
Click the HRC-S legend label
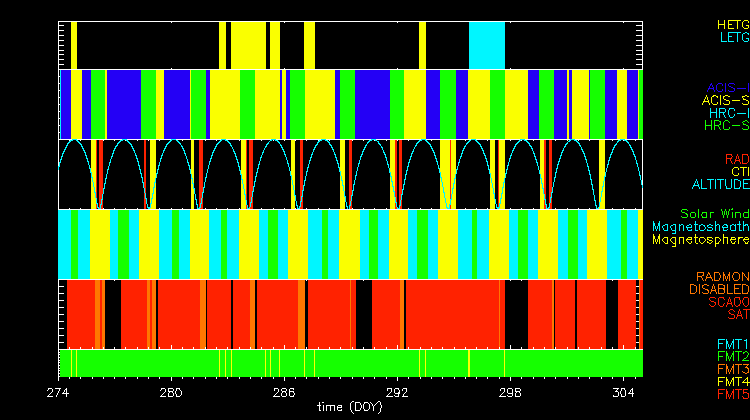coord(726,126)
